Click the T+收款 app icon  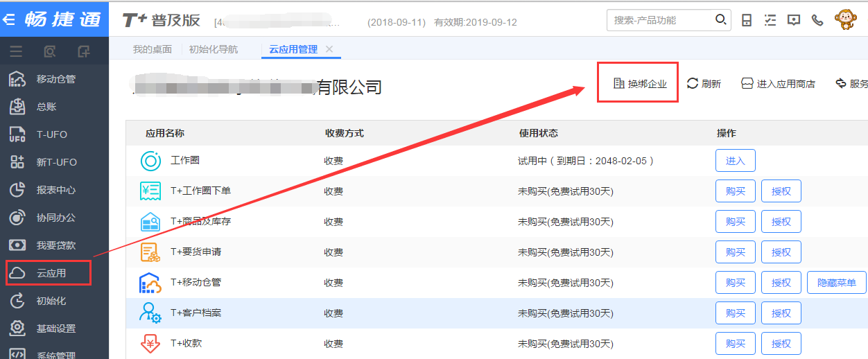pyautogui.click(x=150, y=343)
